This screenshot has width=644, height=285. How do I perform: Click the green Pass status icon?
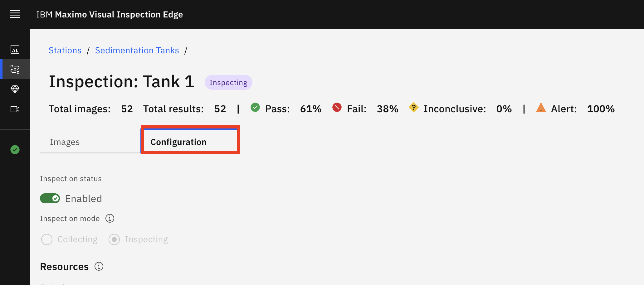pos(255,108)
